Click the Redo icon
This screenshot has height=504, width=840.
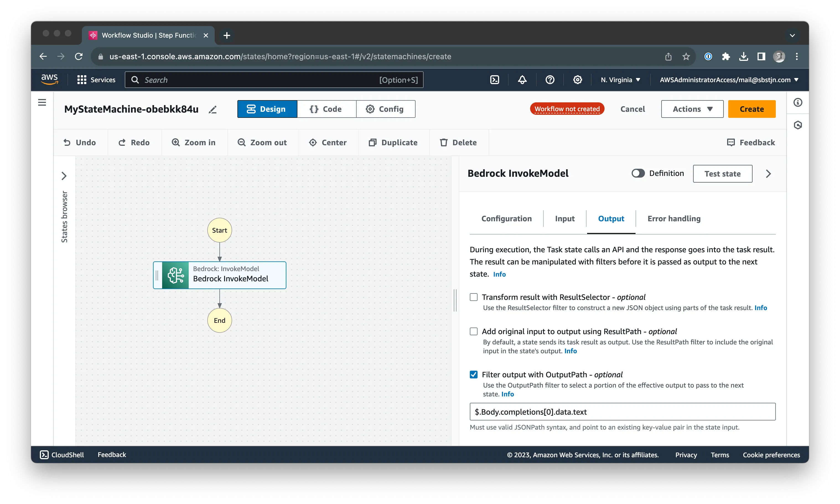point(134,142)
